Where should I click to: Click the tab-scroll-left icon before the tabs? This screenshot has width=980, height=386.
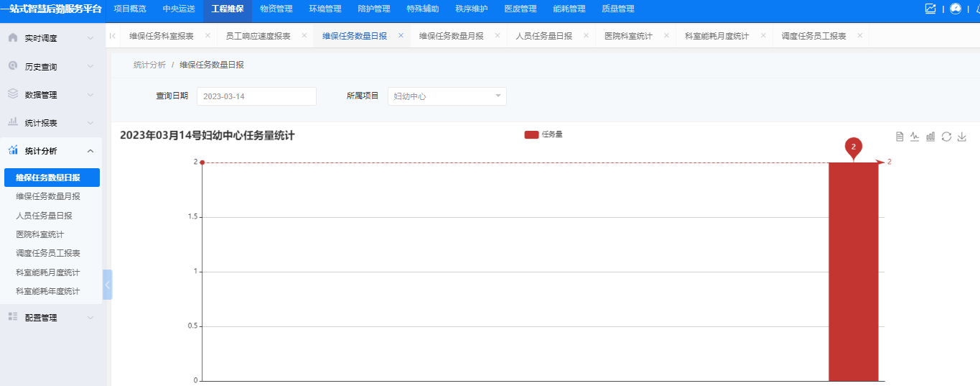113,35
